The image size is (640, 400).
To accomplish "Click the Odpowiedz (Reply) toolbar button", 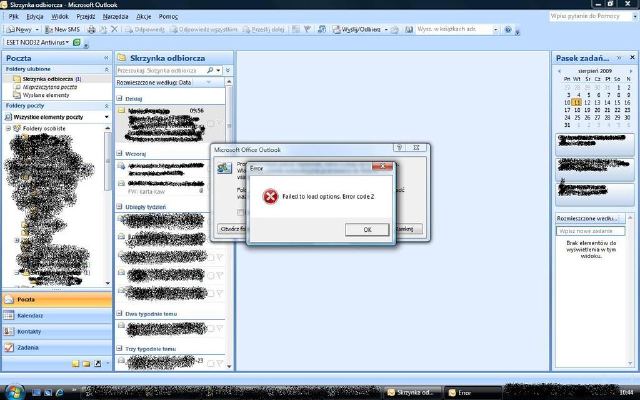I will 146,30.
